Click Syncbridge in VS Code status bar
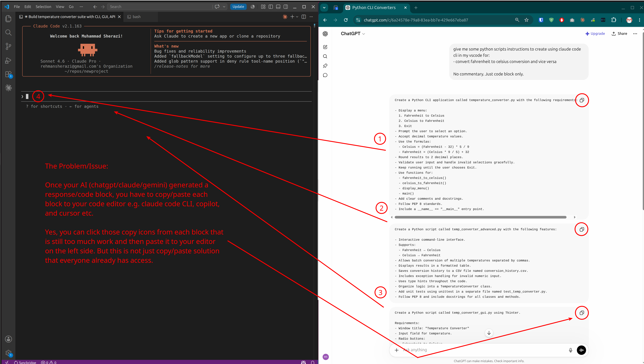This screenshot has width=644, height=364. (25, 362)
